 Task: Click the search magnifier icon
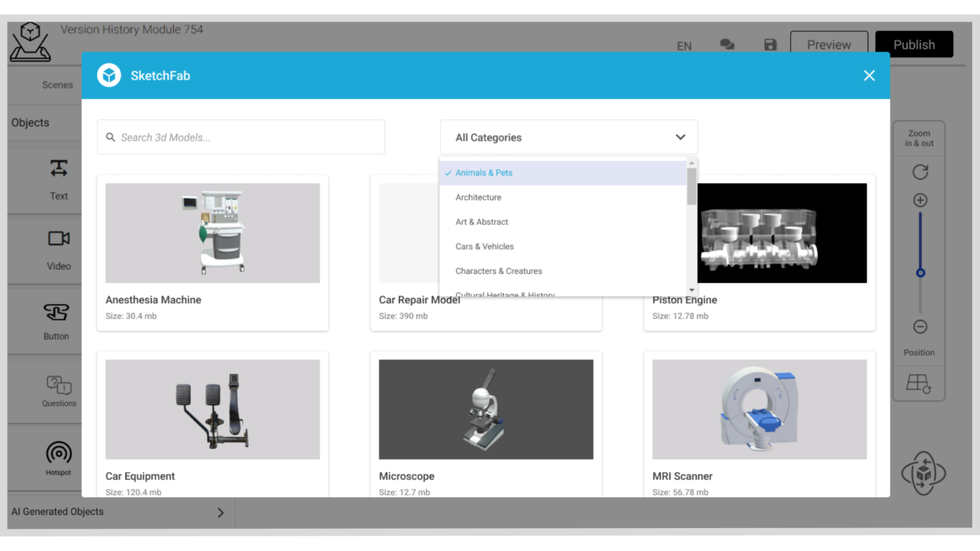110,137
